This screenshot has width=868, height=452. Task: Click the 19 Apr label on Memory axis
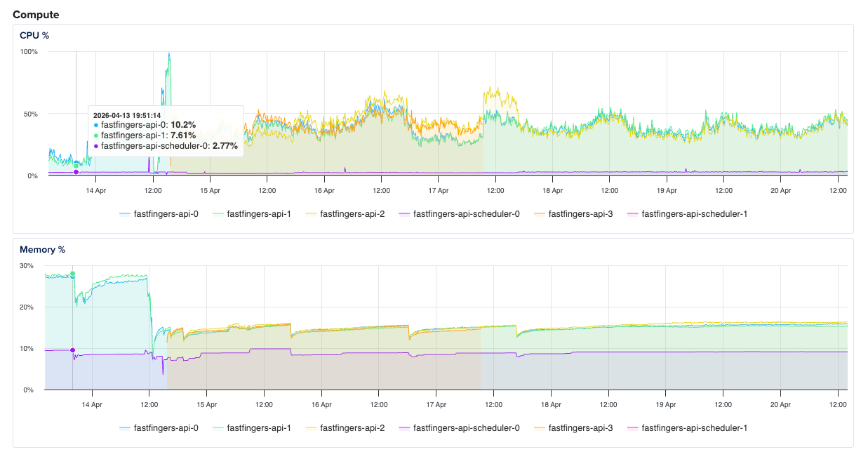point(665,404)
